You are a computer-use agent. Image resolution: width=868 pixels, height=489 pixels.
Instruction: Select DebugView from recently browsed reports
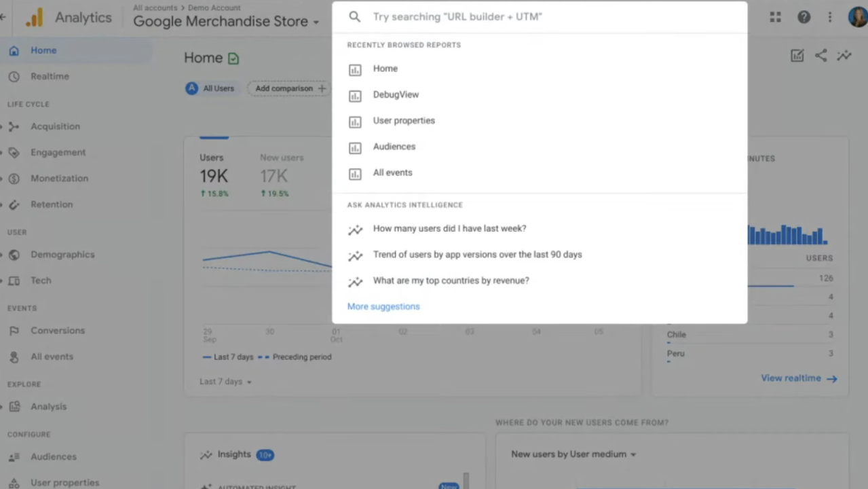click(396, 94)
